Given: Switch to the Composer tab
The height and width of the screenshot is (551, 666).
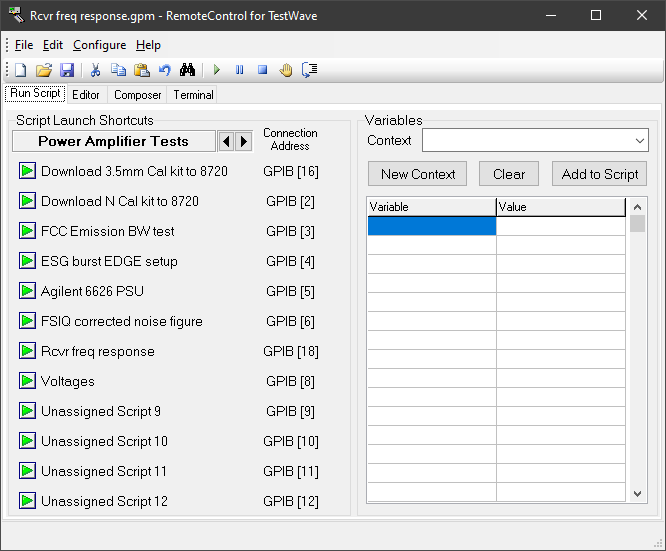Looking at the screenshot, I should pos(137,95).
